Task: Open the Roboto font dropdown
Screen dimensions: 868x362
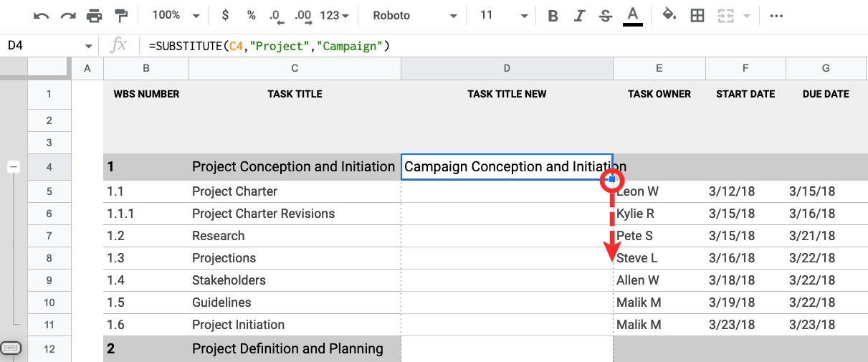Action: (x=415, y=15)
